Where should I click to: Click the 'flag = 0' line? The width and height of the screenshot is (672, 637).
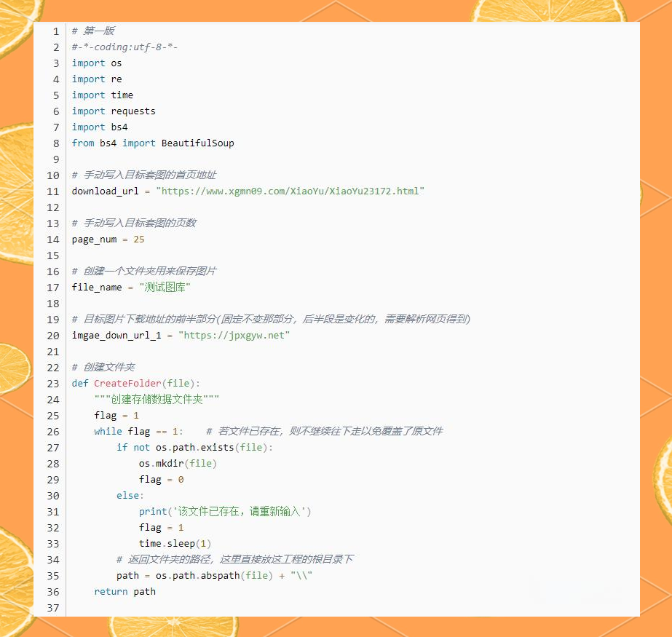pyautogui.click(x=161, y=479)
